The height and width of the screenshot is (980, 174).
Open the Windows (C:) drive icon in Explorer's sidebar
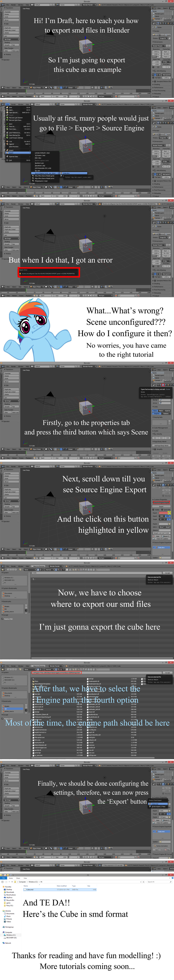tap(5, 935)
